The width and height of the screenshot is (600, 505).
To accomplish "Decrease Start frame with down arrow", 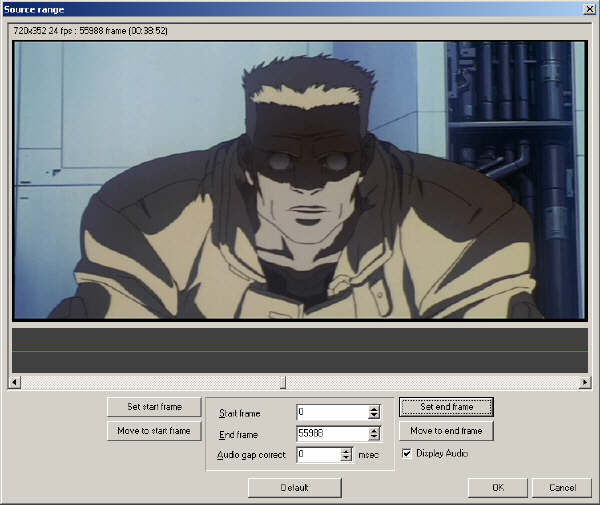I will coord(374,415).
